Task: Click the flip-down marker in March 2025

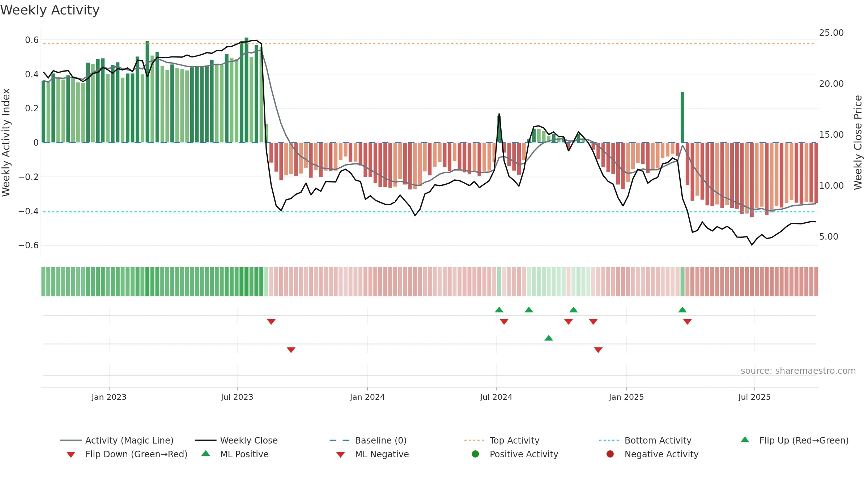Action: (x=688, y=322)
